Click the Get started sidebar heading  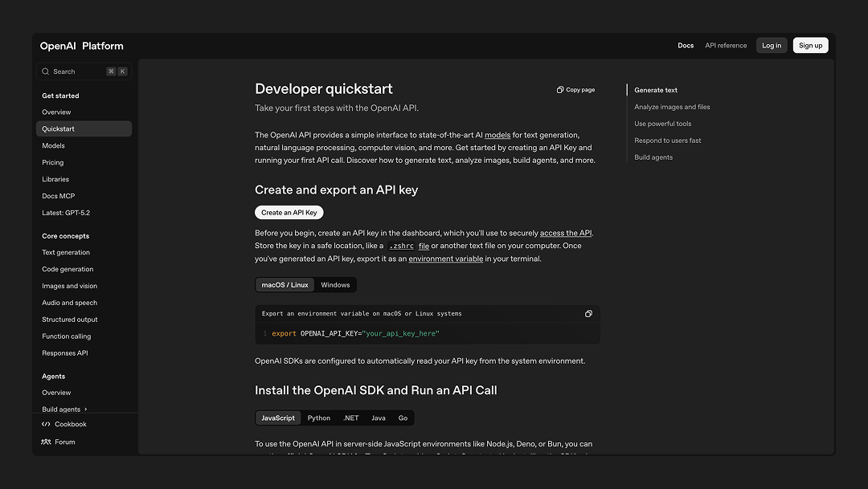point(60,96)
